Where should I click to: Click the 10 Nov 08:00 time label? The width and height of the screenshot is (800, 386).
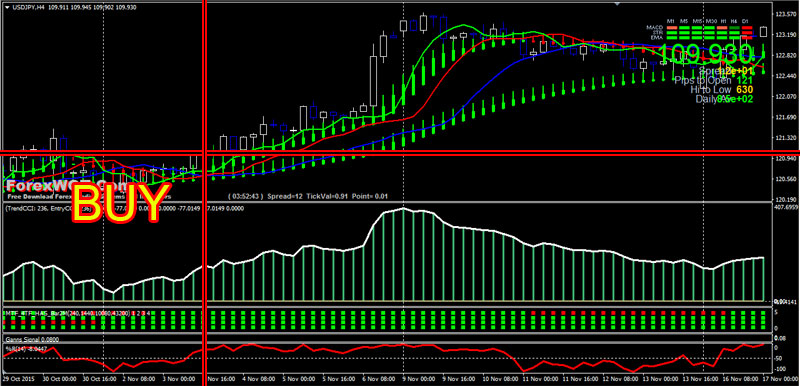point(500,380)
